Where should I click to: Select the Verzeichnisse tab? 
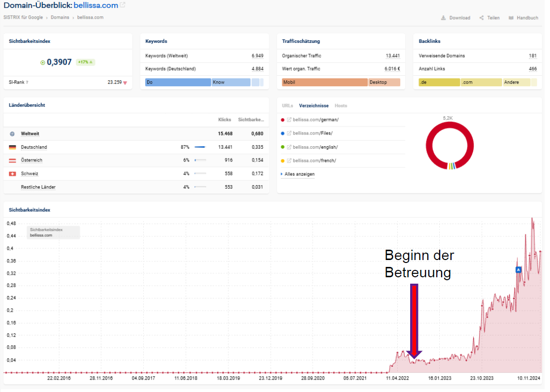tap(314, 106)
